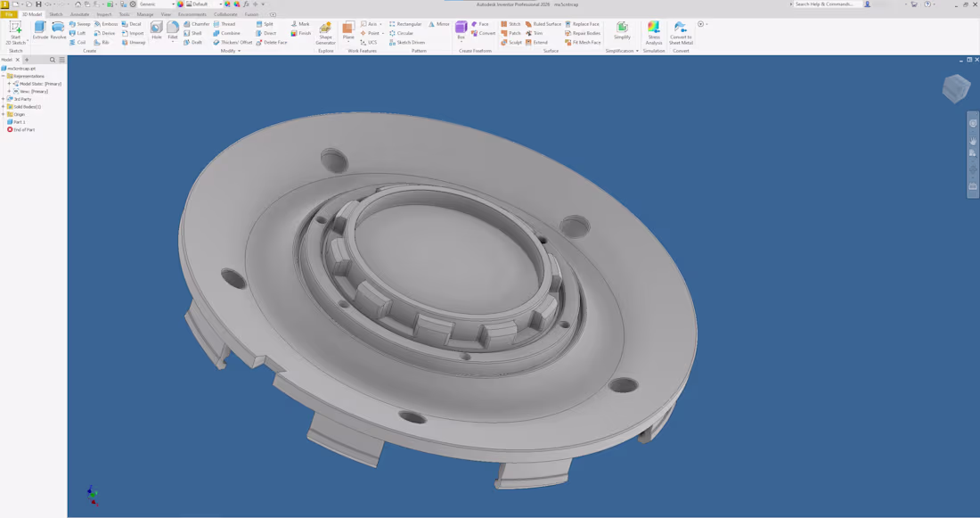Switch to the Sketch ribbon tab
The width and height of the screenshot is (980, 518).
55,14
